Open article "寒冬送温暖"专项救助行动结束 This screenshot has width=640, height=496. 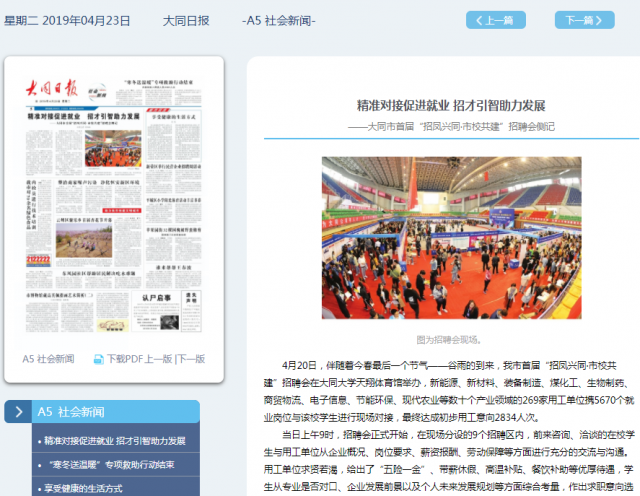click(111, 465)
